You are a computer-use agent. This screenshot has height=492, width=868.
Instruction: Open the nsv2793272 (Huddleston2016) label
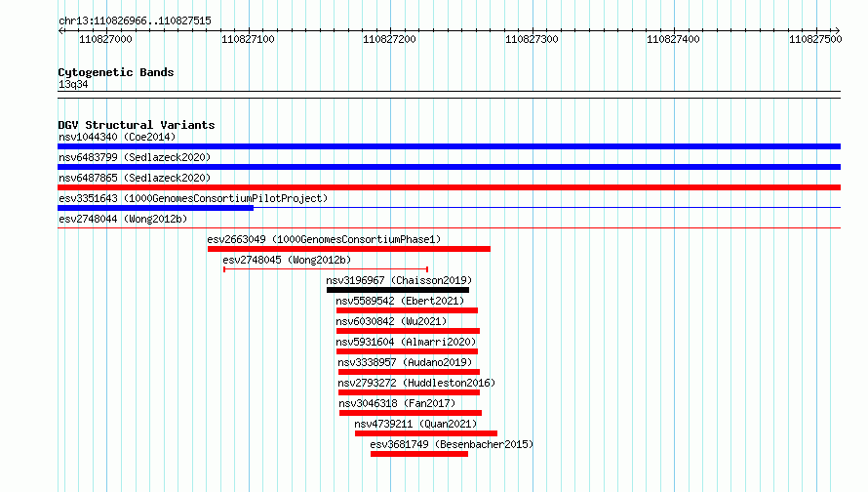coord(416,383)
